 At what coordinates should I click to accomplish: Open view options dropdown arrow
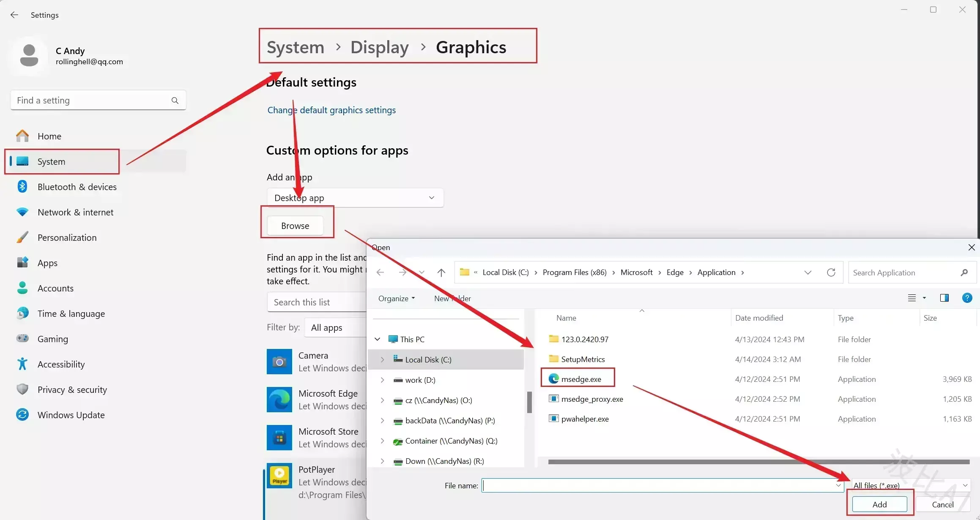924,298
